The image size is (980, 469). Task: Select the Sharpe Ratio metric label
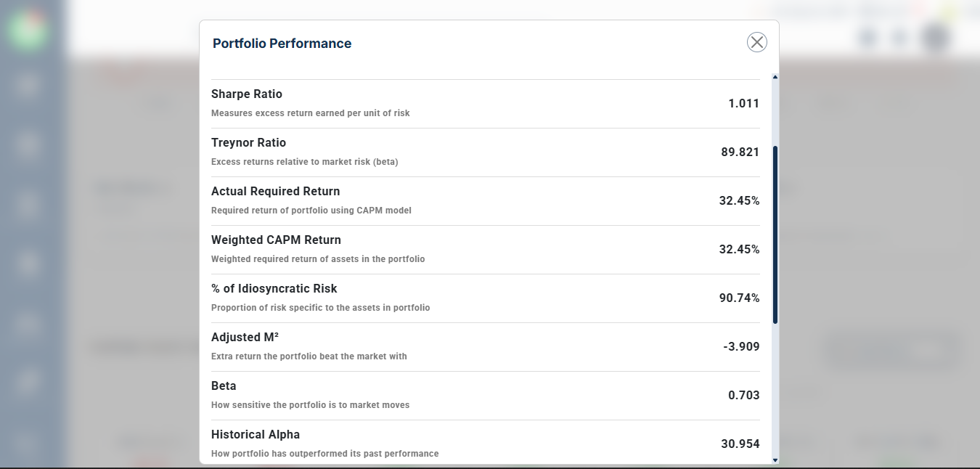[x=247, y=94]
